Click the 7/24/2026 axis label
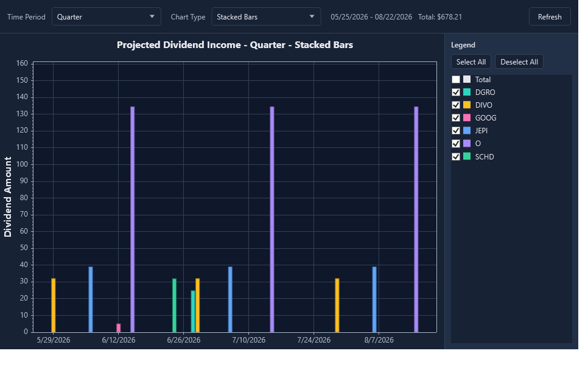This screenshot has width=588, height=373. pos(314,340)
